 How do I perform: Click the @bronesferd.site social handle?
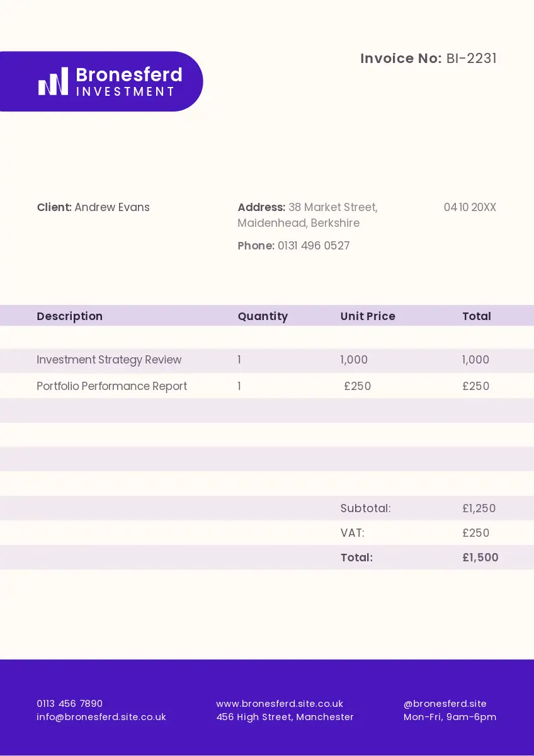445,704
